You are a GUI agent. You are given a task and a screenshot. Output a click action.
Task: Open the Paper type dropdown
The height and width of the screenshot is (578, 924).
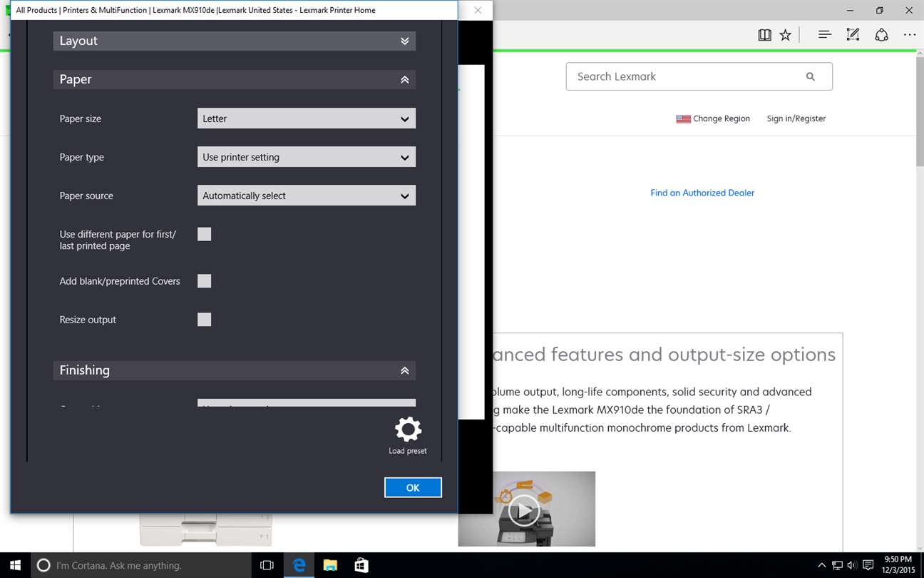[x=307, y=157]
